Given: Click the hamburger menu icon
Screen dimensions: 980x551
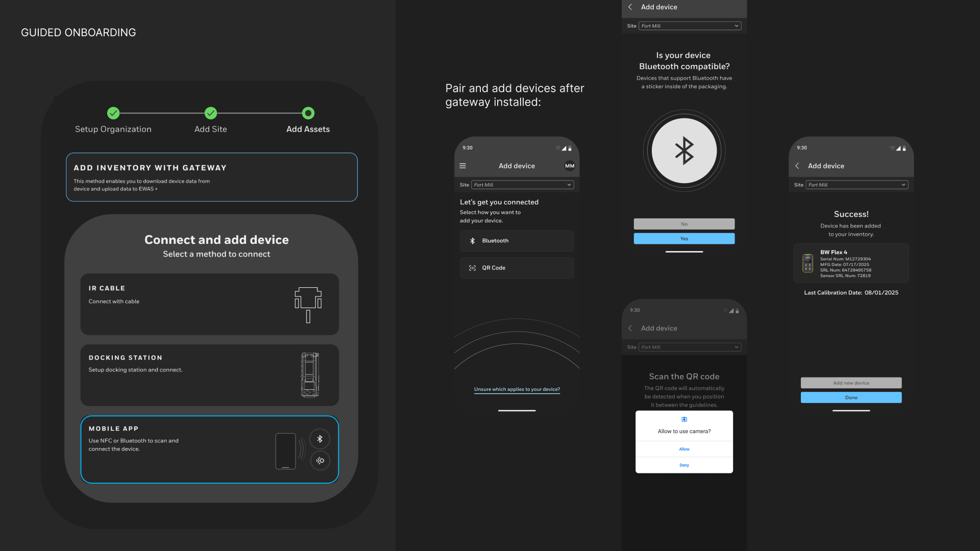Looking at the screenshot, I should [462, 166].
